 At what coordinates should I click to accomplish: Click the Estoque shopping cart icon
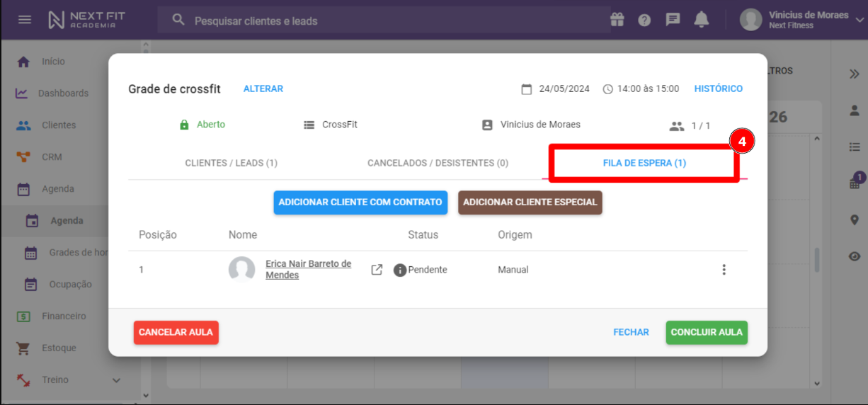[x=23, y=348]
